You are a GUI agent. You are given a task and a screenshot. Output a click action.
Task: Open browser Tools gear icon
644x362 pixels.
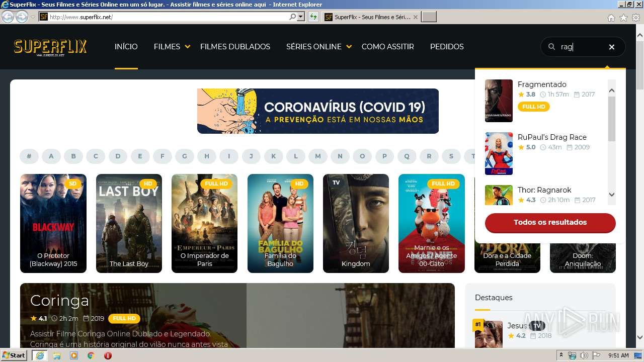[636, 18]
